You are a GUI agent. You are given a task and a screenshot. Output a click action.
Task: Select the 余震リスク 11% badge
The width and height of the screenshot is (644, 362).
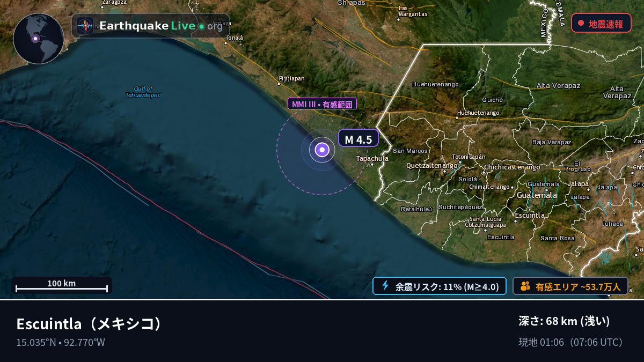pos(440,286)
